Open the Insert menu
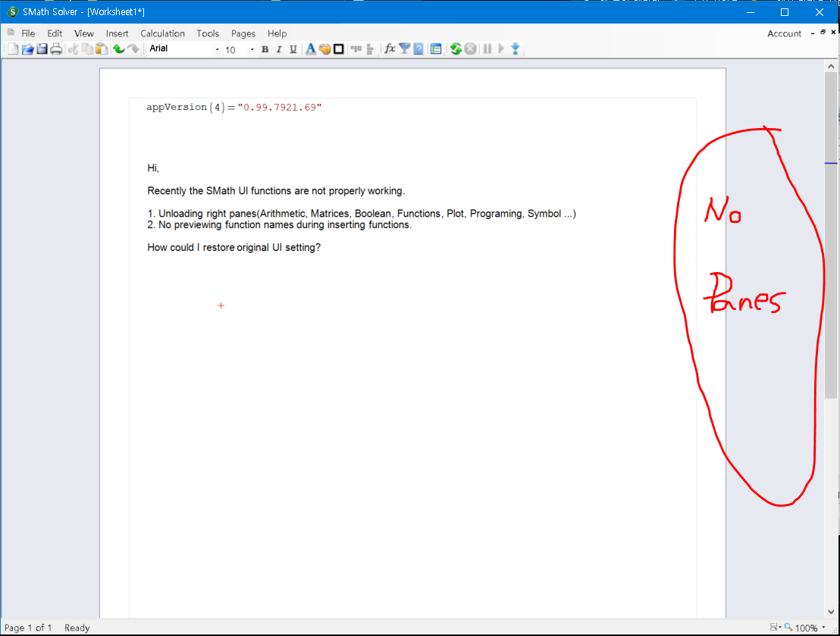 (117, 33)
